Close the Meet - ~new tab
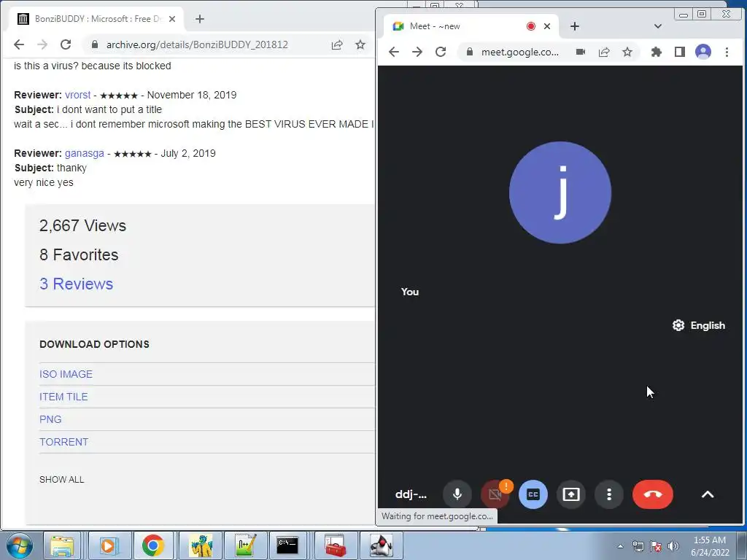Screen dimensions: 747x560 547,26
